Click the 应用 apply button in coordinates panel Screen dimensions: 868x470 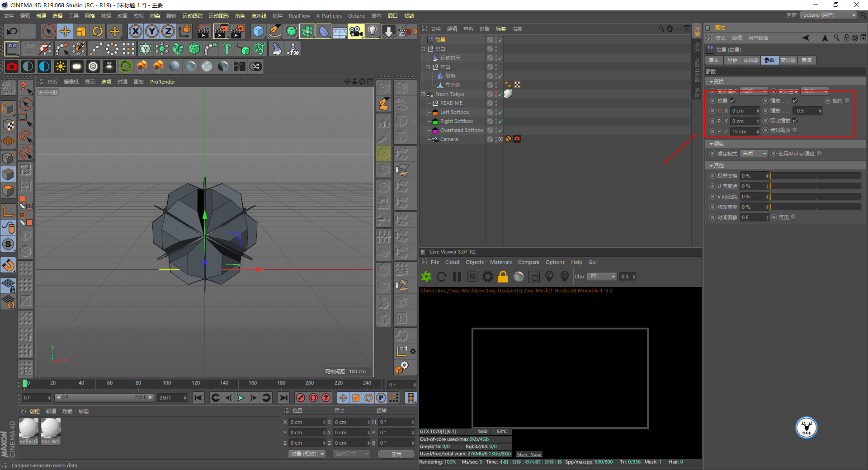(x=396, y=454)
